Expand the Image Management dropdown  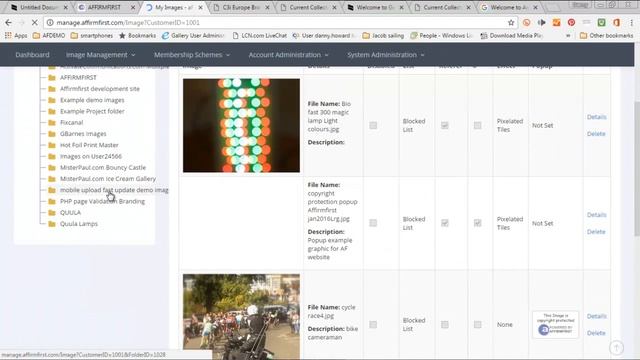[100, 55]
